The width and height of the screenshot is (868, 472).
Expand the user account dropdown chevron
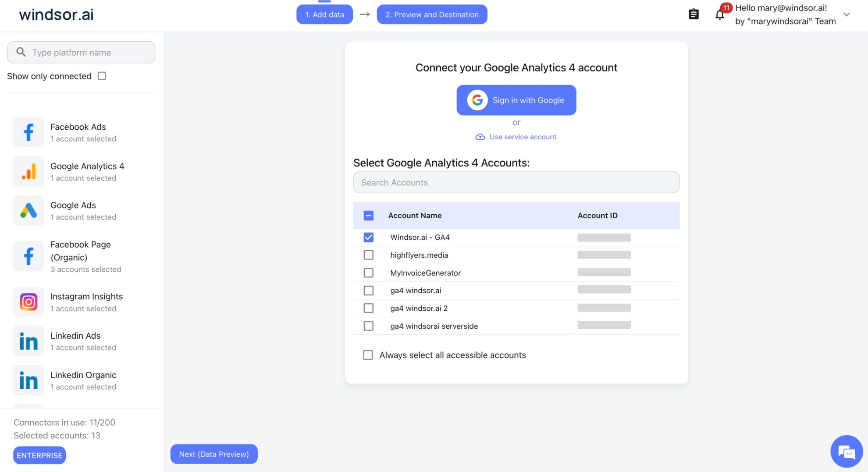coord(847,14)
